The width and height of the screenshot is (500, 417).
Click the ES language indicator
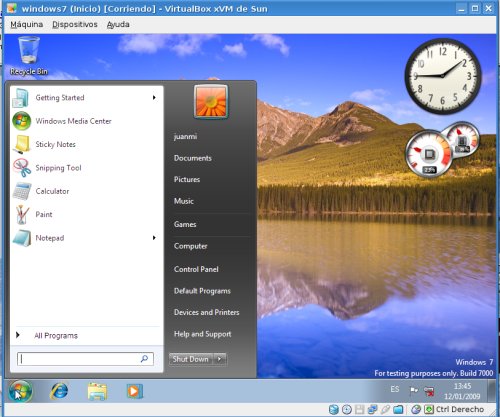(395, 389)
